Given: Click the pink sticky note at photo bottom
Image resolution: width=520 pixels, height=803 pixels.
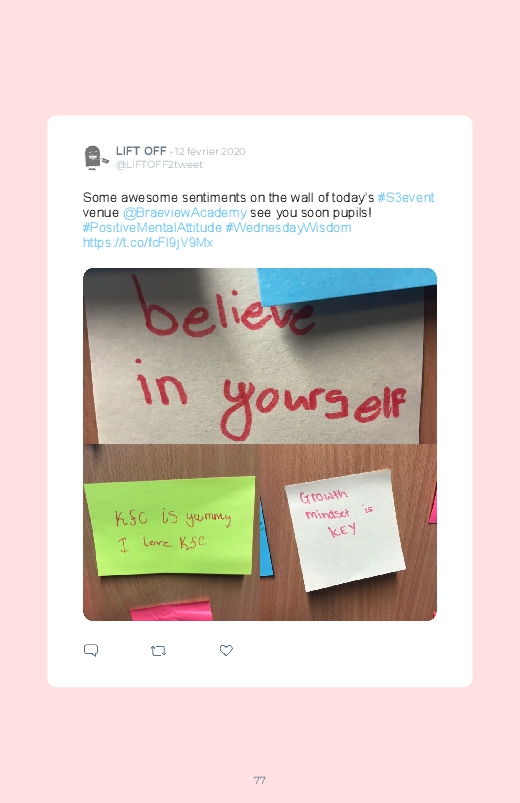Looking at the screenshot, I should [171, 610].
